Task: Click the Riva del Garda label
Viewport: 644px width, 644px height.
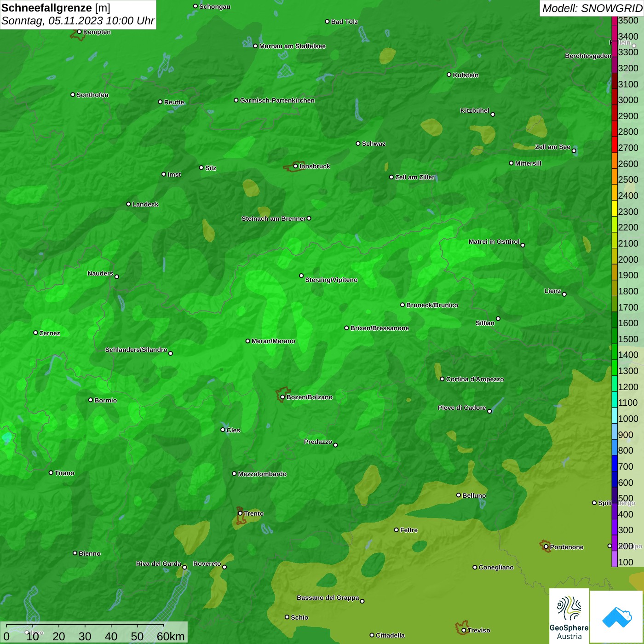Action: (159, 563)
